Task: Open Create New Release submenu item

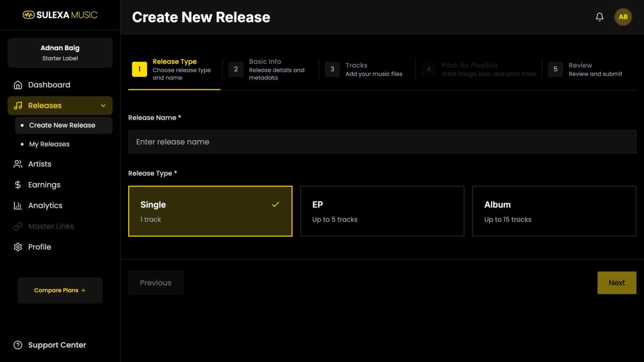Action: (x=64, y=125)
